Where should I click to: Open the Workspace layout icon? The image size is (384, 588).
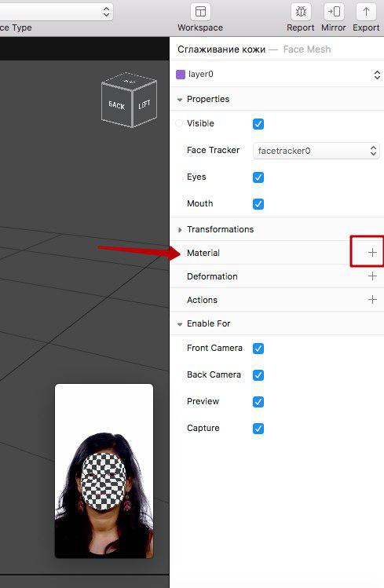point(200,12)
